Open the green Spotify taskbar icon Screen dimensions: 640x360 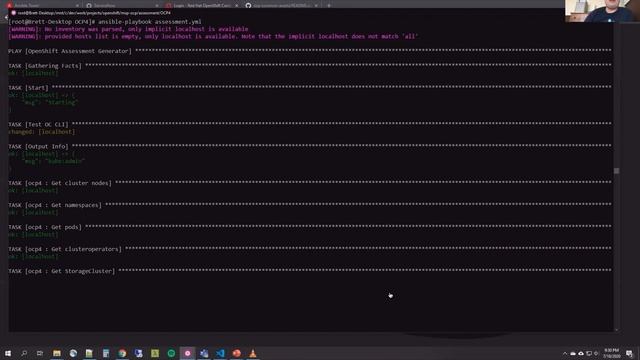click(x=171, y=353)
